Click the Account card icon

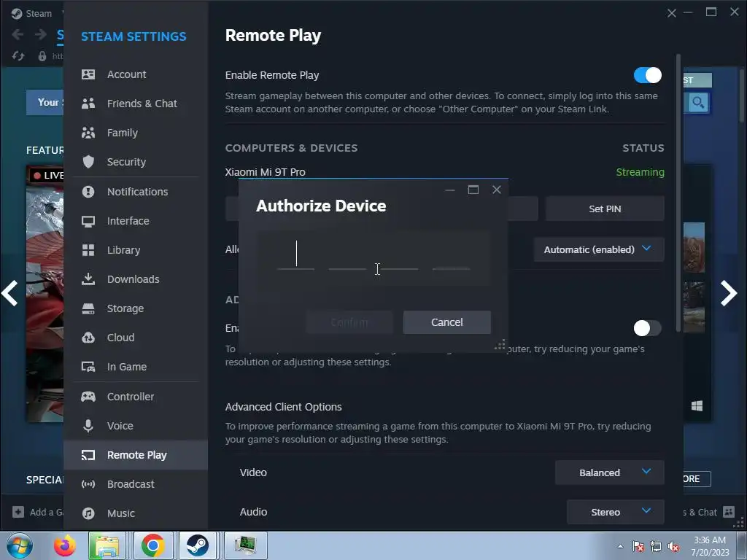click(88, 74)
